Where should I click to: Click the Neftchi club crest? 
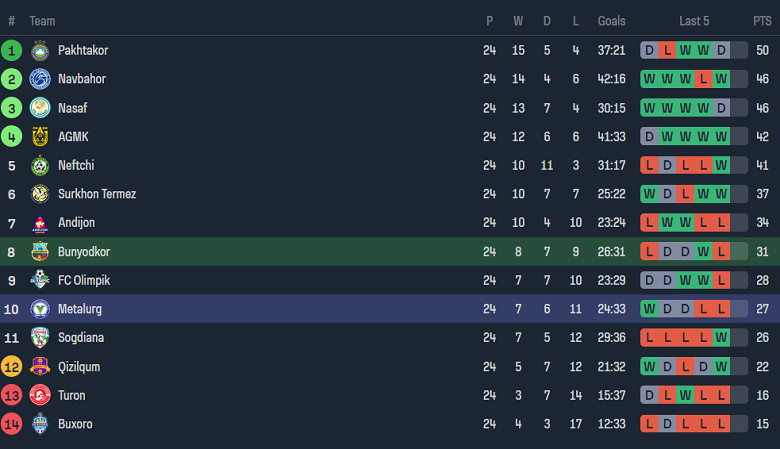coord(40,166)
